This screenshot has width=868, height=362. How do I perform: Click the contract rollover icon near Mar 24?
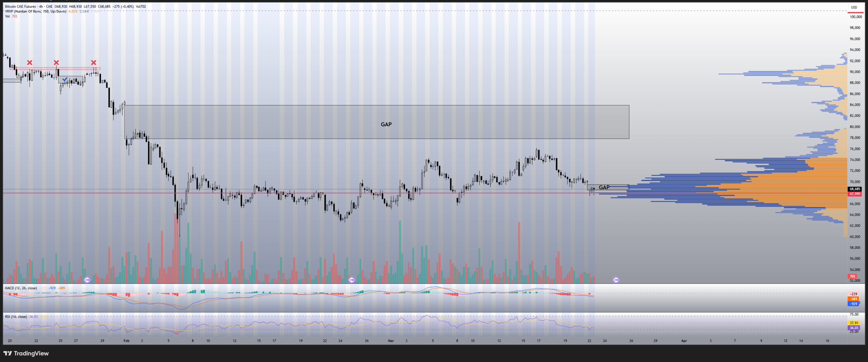616,280
